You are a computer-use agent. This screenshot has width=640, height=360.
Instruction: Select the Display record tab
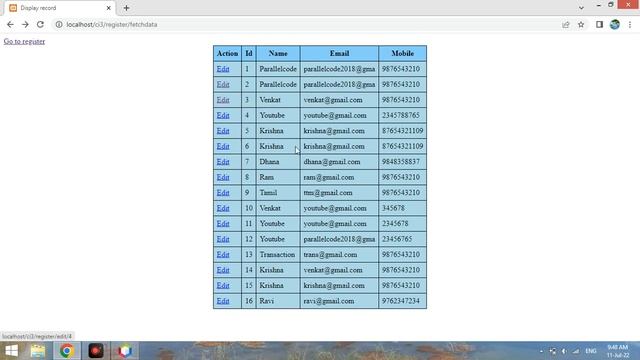60,8
